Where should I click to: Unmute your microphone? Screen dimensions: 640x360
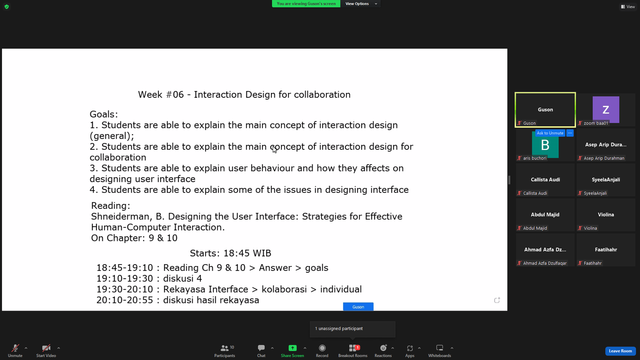15,351
